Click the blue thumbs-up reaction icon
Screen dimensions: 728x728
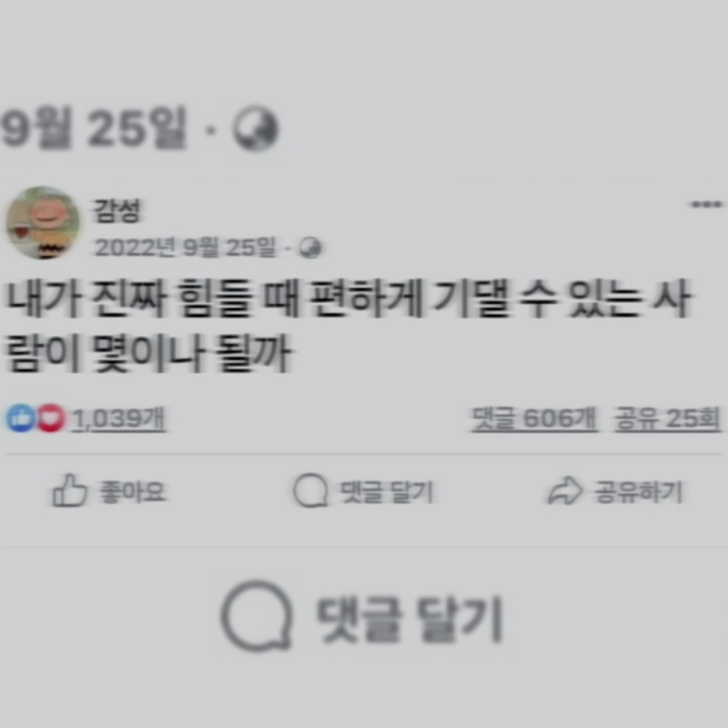[20, 418]
